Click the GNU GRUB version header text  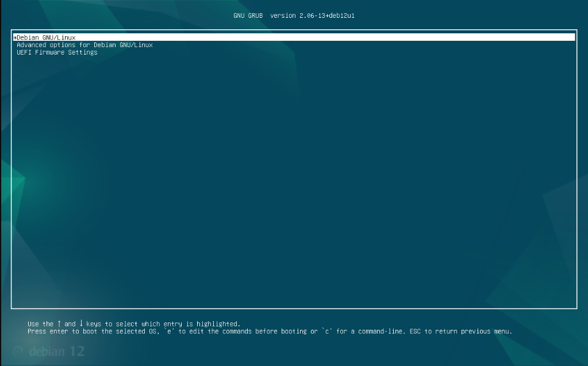pyautogui.click(x=294, y=16)
